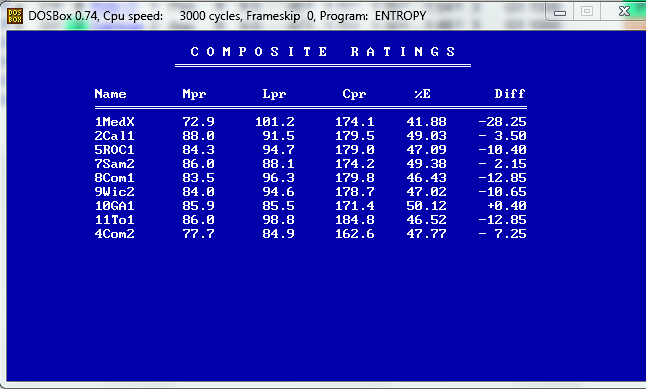Click %E value 50.12
646x389 pixels.
click(426, 206)
